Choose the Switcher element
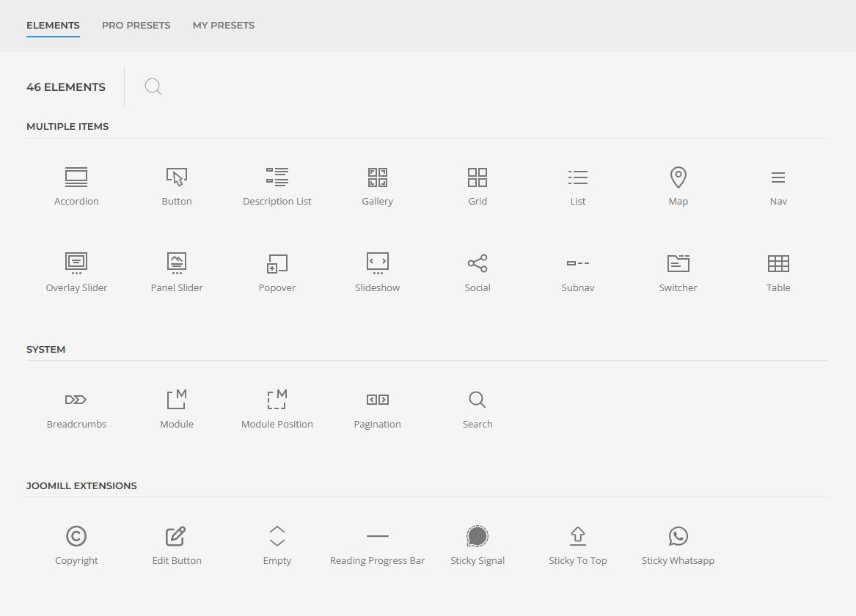Image resolution: width=856 pixels, height=616 pixels. click(678, 273)
